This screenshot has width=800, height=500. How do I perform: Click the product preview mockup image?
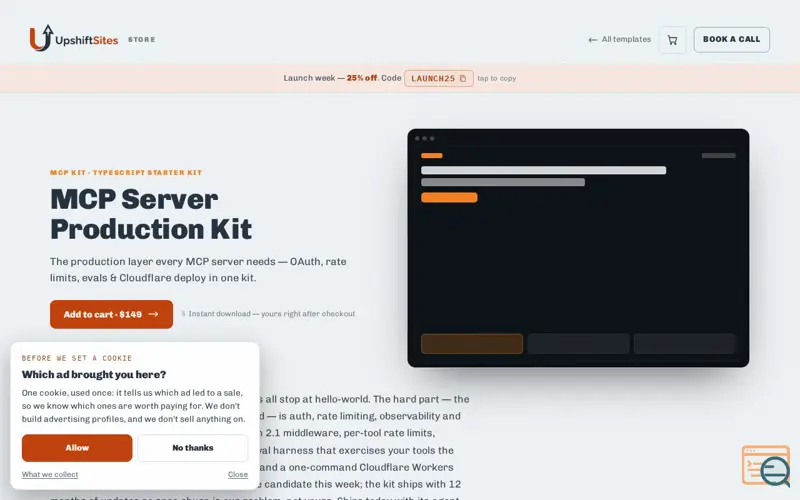578,248
